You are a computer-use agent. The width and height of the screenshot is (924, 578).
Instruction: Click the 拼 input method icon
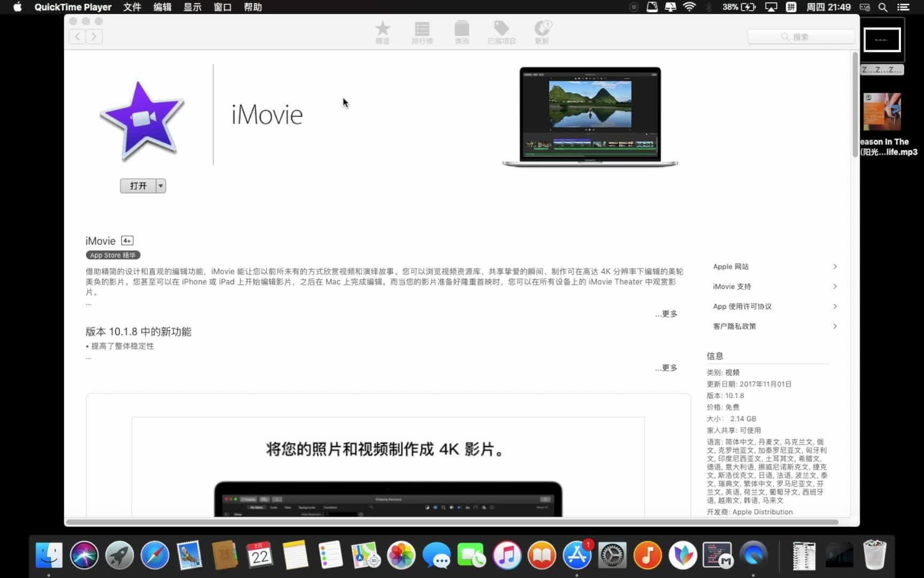click(791, 7)
